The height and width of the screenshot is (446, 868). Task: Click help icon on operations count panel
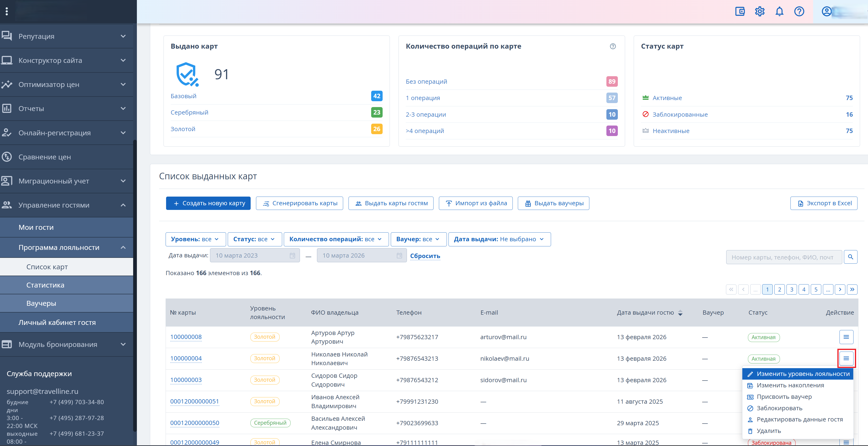(x=613, y=46)
